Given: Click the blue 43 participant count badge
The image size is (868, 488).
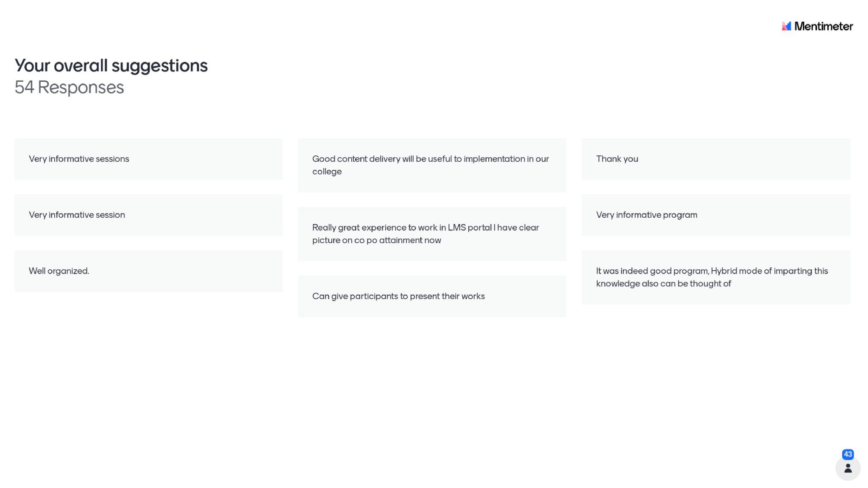Looking at the screenshot, I should [848, 454].
